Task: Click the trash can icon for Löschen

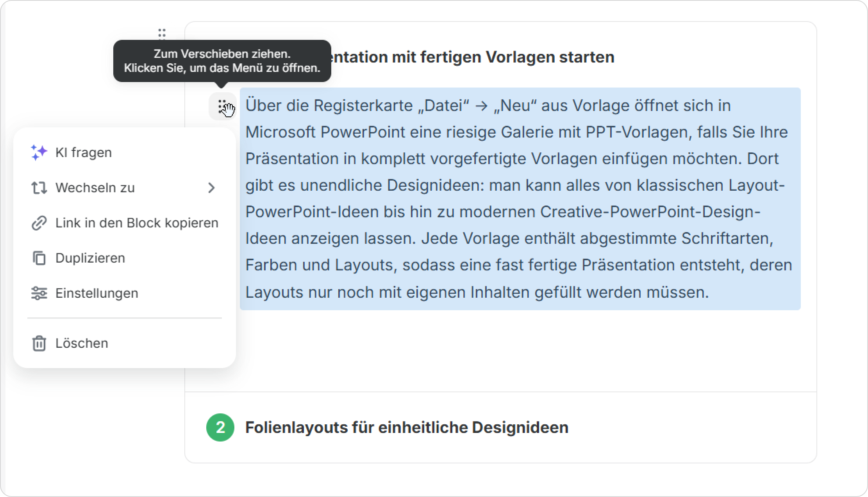Action: click(x=39, y=343)
